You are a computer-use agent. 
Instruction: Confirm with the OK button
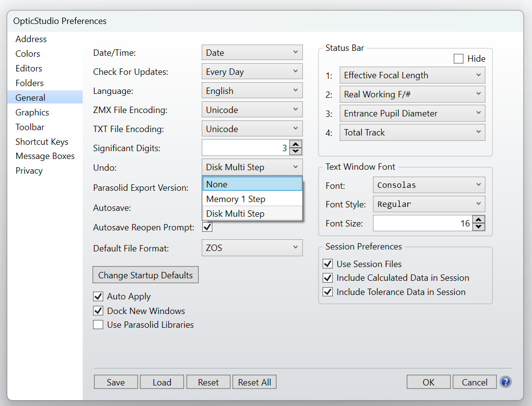click(429, 382)
